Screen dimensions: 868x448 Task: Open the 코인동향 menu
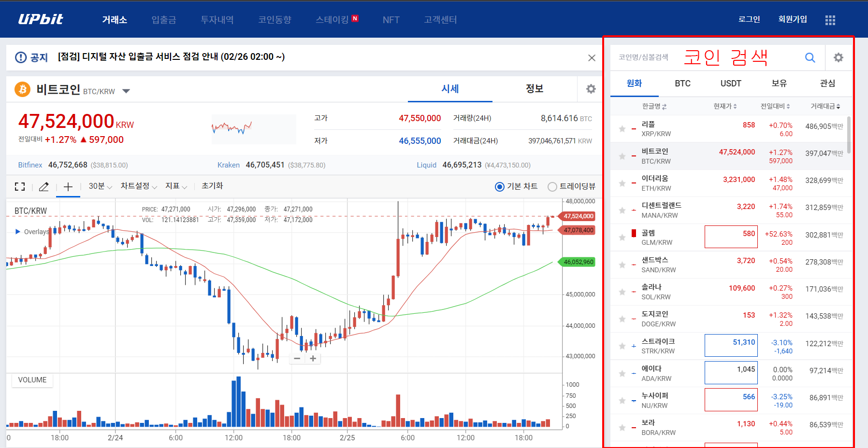(275, 20)
